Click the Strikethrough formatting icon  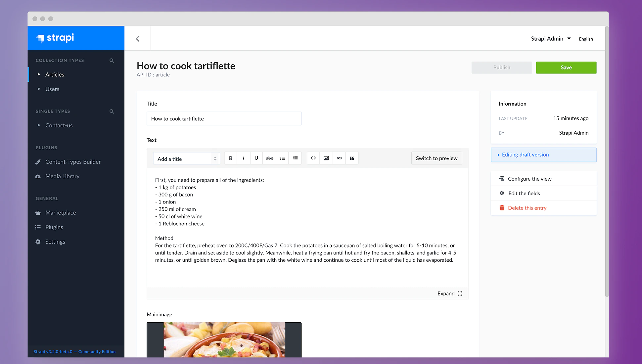[x=269, y=158]
